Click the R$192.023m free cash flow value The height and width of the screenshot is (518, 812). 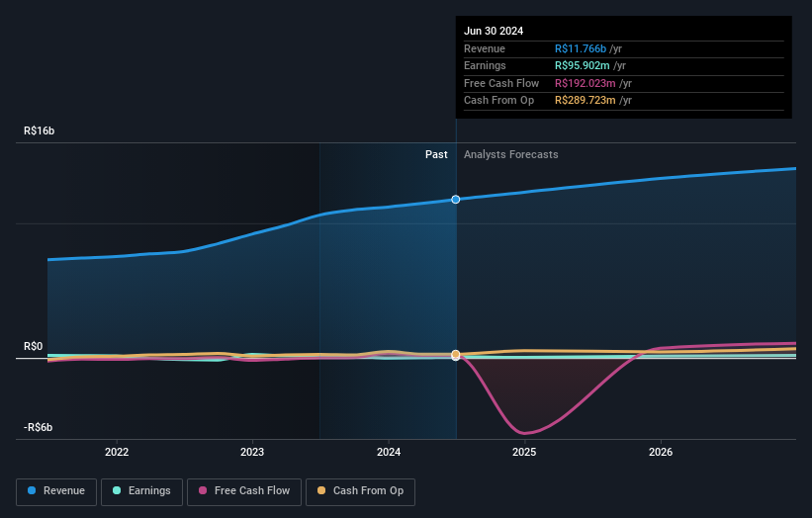[x=586, y=83]
